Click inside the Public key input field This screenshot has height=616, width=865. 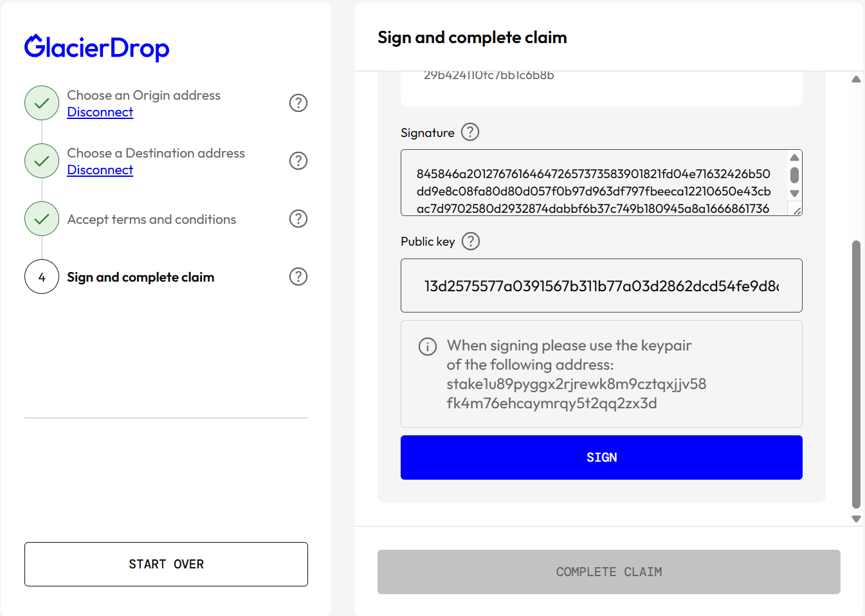point(601,285)
